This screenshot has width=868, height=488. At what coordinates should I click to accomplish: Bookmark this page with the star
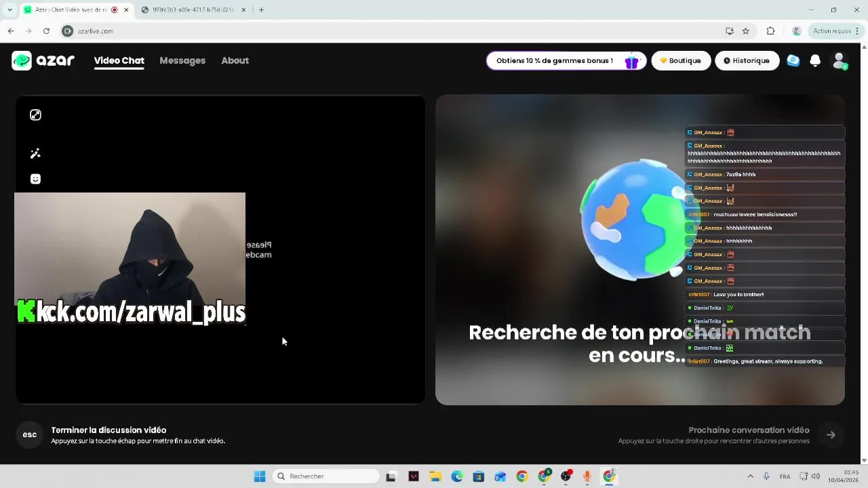746,31
